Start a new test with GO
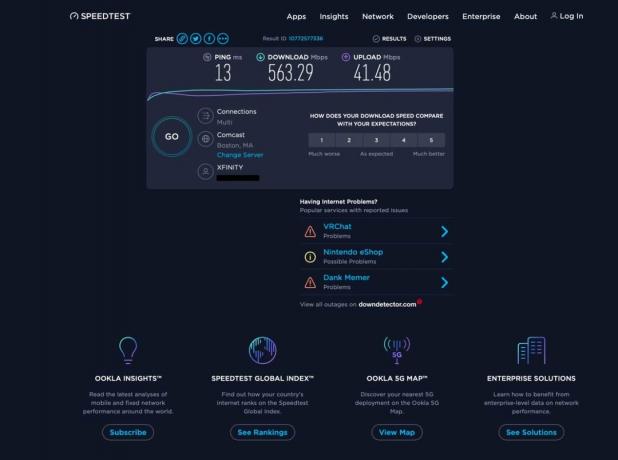The width and height of the screenshot is (618, 460). 172,136
